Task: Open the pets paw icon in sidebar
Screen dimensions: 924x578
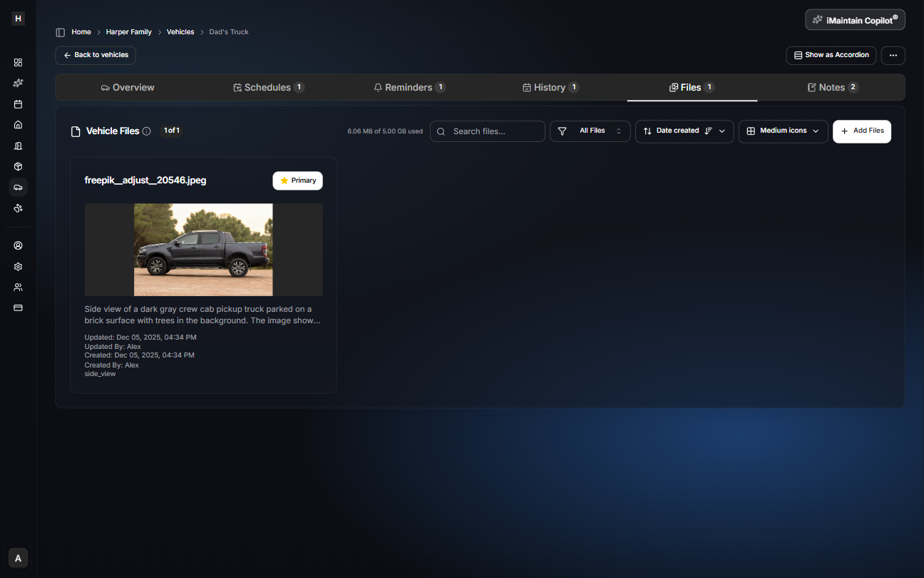Action: click(18, 208)
